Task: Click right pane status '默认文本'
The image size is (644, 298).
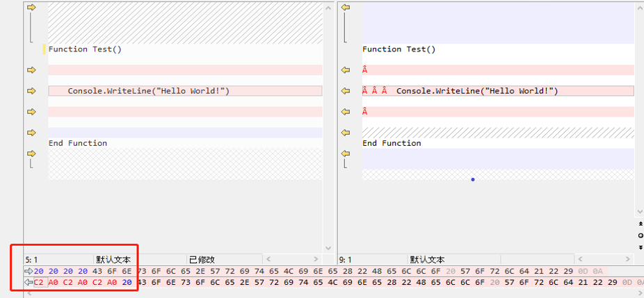Action: tap(427, 259)
